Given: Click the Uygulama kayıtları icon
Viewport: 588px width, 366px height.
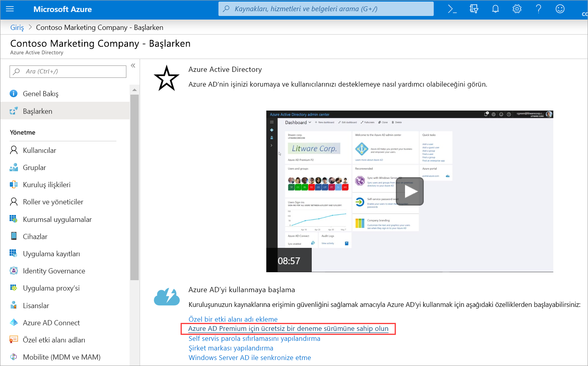Looking at the screenshot, I should (14, 253).
